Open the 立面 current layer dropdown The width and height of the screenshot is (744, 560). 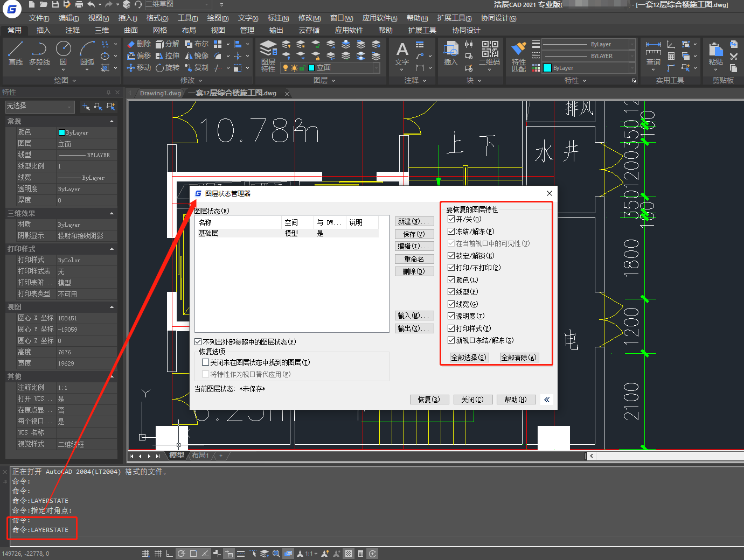click(376, 68)
